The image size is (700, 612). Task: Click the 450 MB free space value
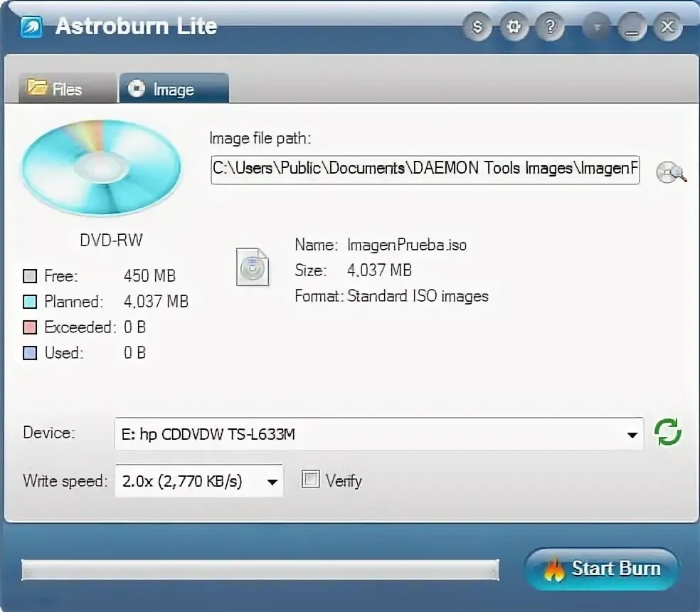tap(149, 276)
